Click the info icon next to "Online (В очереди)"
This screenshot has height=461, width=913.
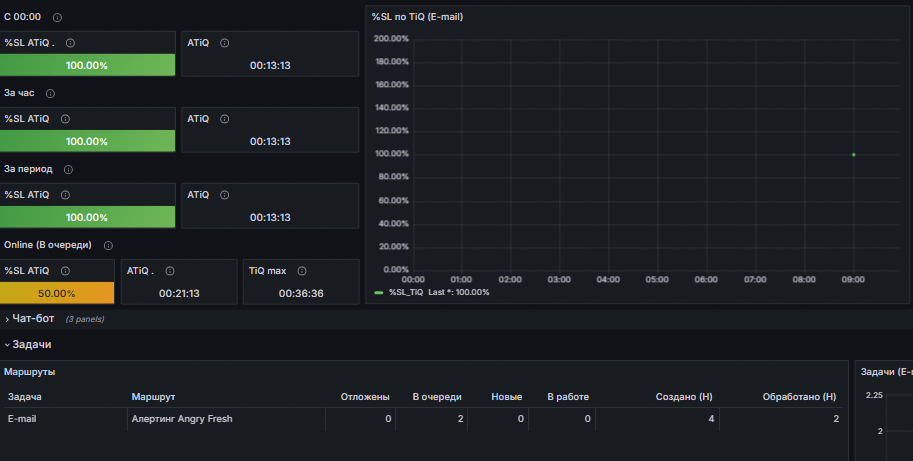click(108, 245)
